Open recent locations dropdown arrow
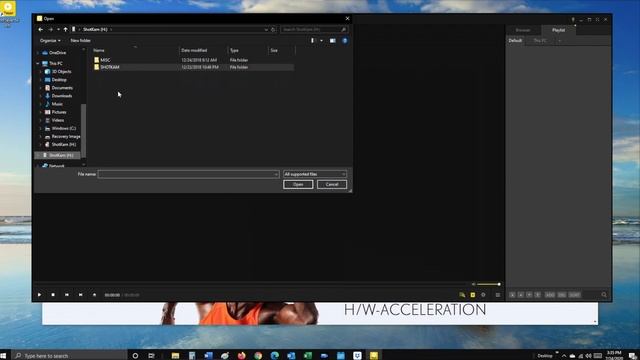The height and width of the screenshot is (360, 640). [58, 29]
